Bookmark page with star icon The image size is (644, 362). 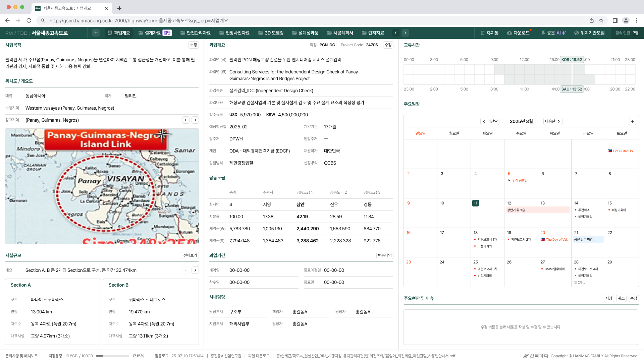601,20
